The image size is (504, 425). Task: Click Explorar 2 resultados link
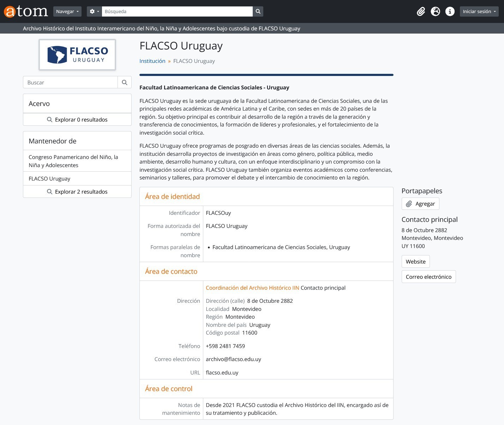[x=77, y=192]
